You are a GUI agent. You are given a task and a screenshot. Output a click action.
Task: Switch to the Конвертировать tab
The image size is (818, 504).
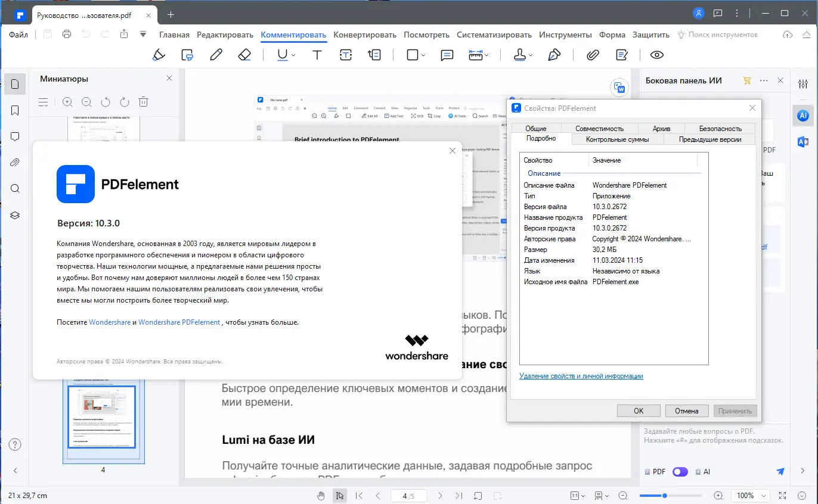point(365,35)
